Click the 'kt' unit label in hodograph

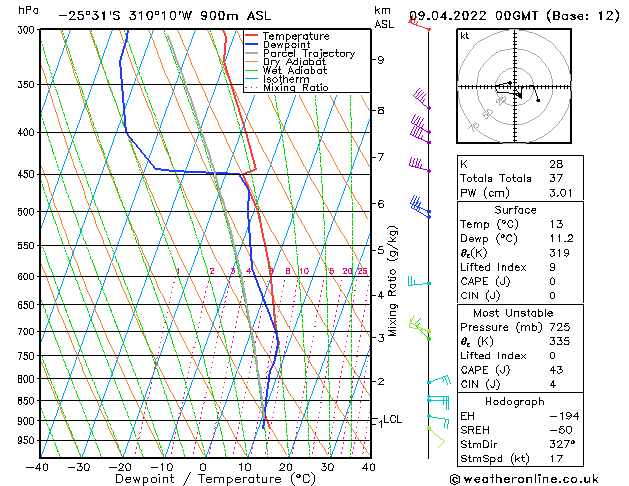(465, 36)
